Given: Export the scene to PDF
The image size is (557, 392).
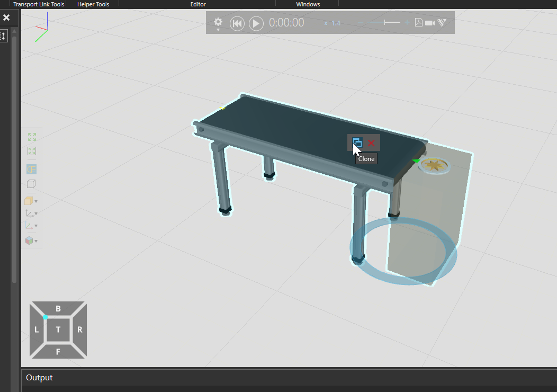Looking at the screenshot, I should tap(418, 23).
